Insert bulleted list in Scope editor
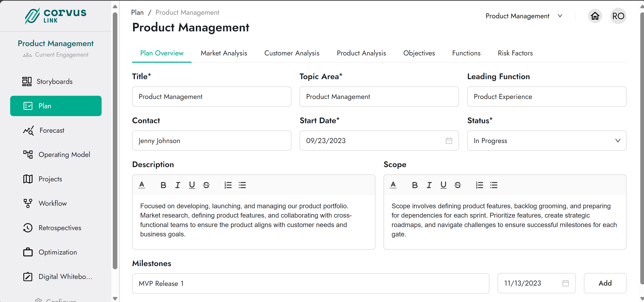 [493, 185]
